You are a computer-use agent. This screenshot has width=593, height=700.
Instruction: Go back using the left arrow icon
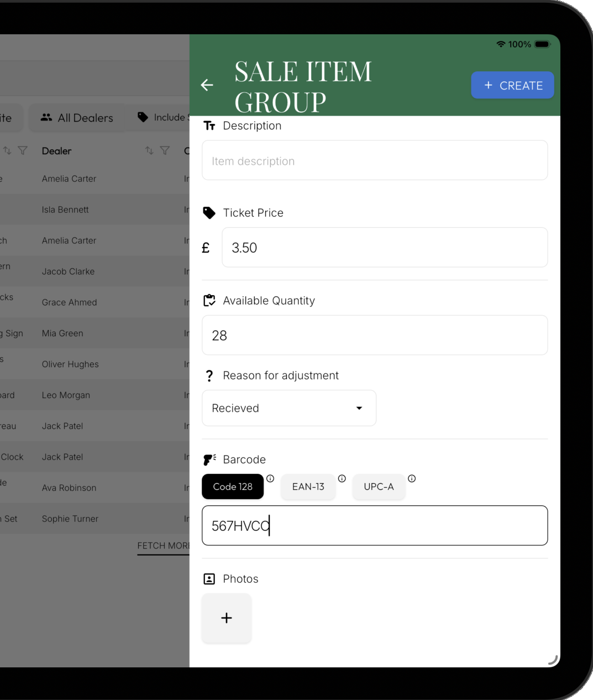207,85
